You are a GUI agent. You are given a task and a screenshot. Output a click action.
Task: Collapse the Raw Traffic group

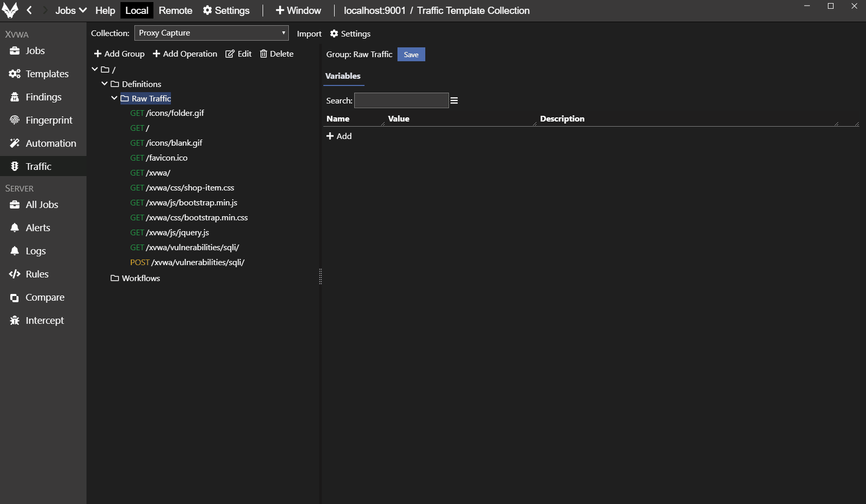[x=114, y=98]
